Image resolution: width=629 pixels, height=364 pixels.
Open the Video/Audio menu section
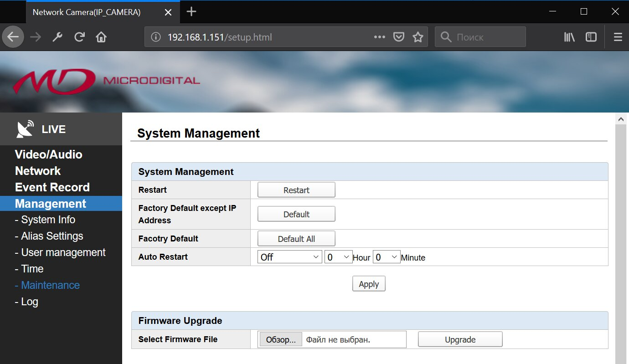pyautogui.click(x=48, y=154)
